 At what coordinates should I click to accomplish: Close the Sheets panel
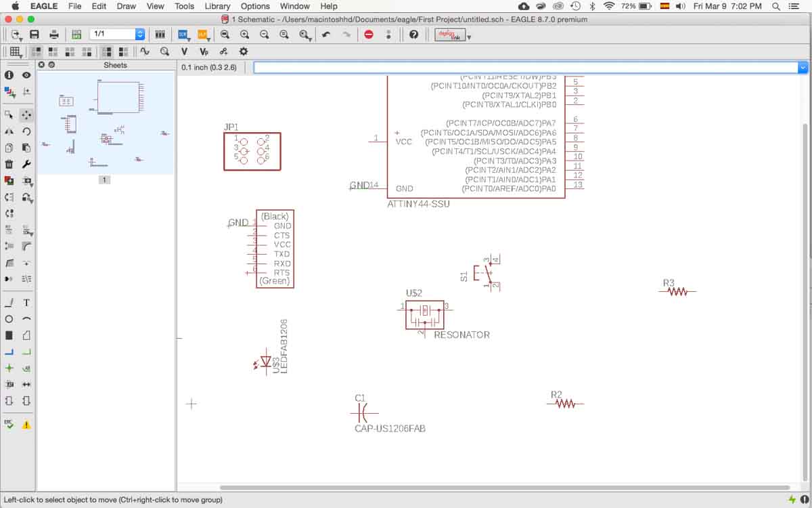pos(41,65)
